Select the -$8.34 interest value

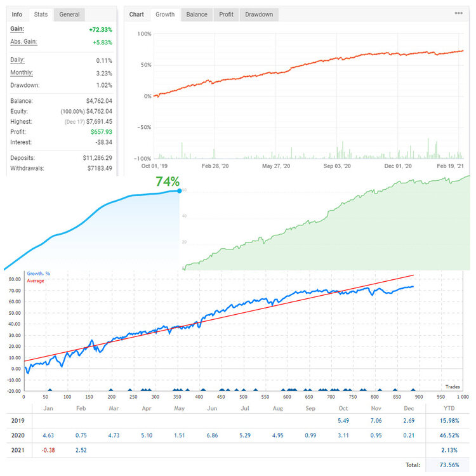pyautogui.click(x=104, y=142)
